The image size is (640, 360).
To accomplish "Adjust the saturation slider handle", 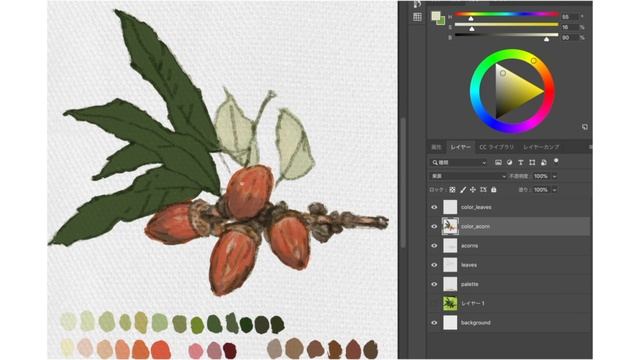I will click(x=472, y=29).
